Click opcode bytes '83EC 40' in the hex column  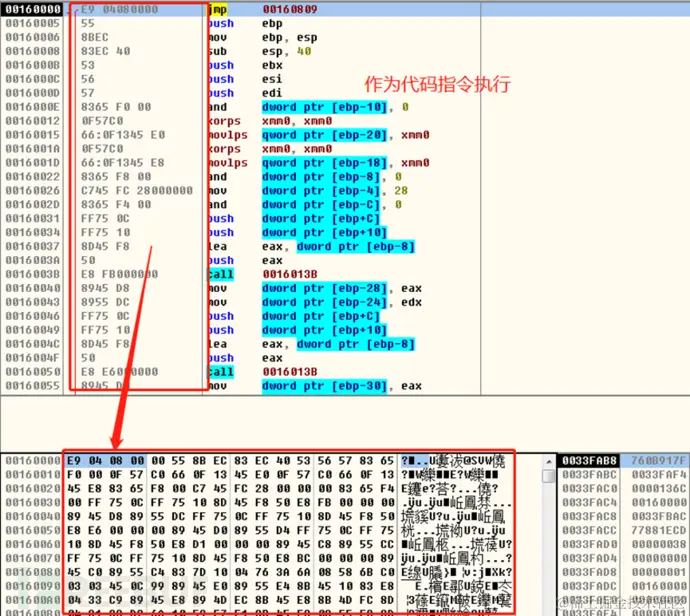(106, 51)
